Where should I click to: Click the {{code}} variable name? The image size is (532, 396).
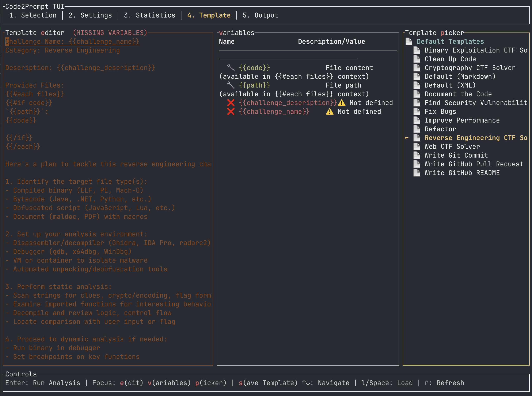tap(254, 68)
